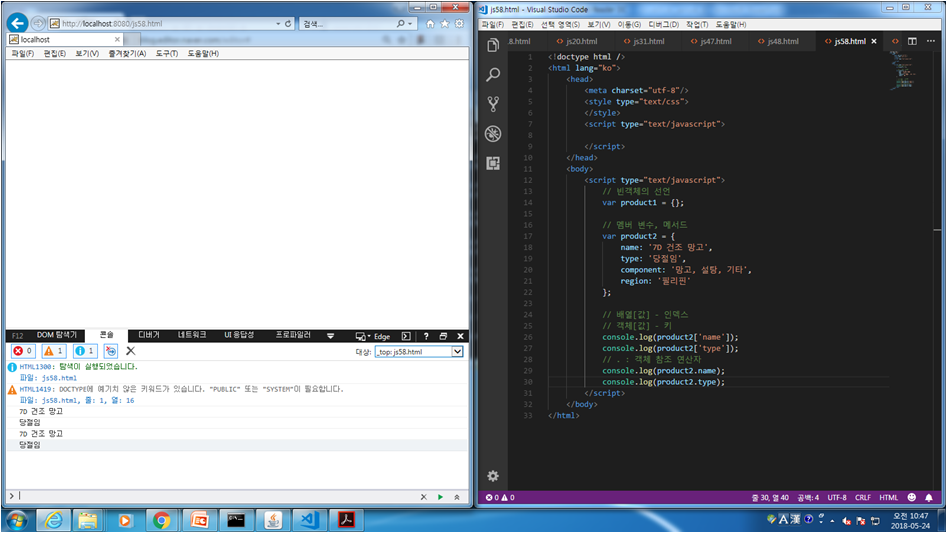Open IE Favorites star
Image resolution: width=947 pixels, height=533 pixels.
click(445, 24)
